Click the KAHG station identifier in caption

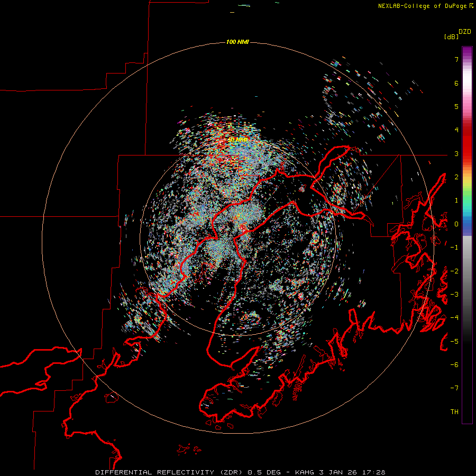[305, 472]
